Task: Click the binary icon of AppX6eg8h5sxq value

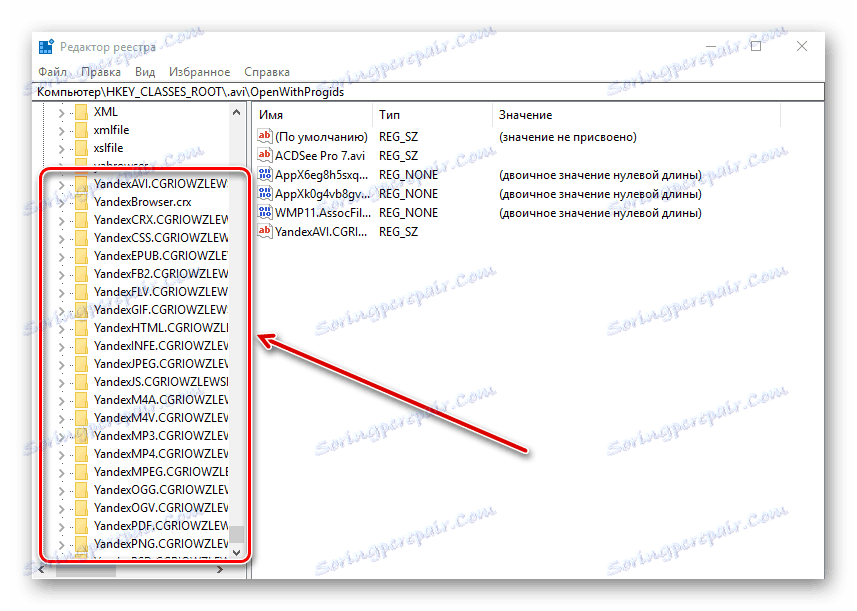Action: pyautogui.click(x=265, y=174)
